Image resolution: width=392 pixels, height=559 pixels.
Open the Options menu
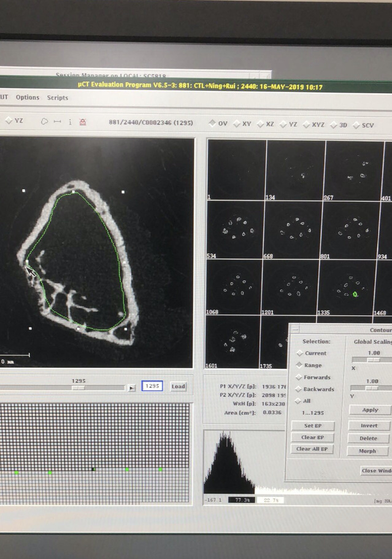[28, 98]
